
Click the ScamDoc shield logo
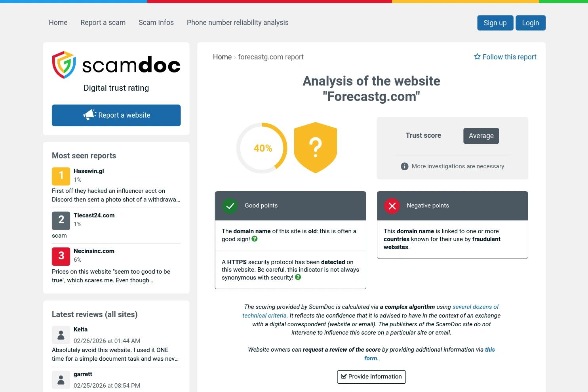(64, 65)
